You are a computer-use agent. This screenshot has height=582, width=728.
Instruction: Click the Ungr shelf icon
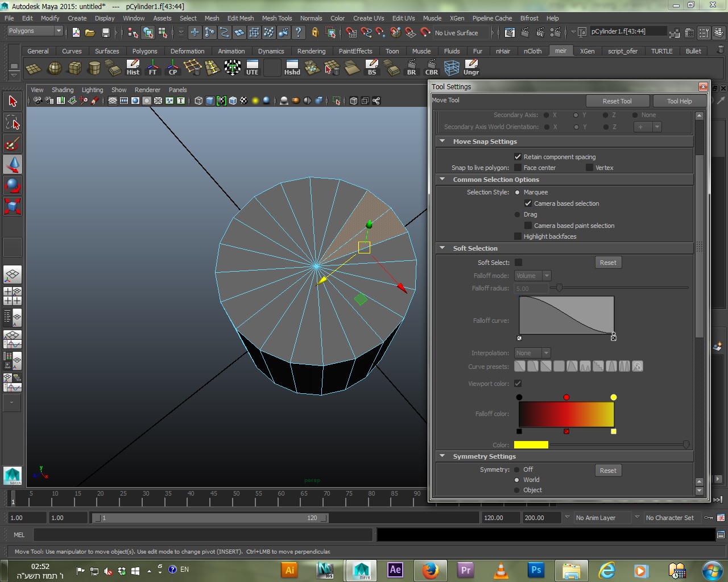(x=471, y=68)
